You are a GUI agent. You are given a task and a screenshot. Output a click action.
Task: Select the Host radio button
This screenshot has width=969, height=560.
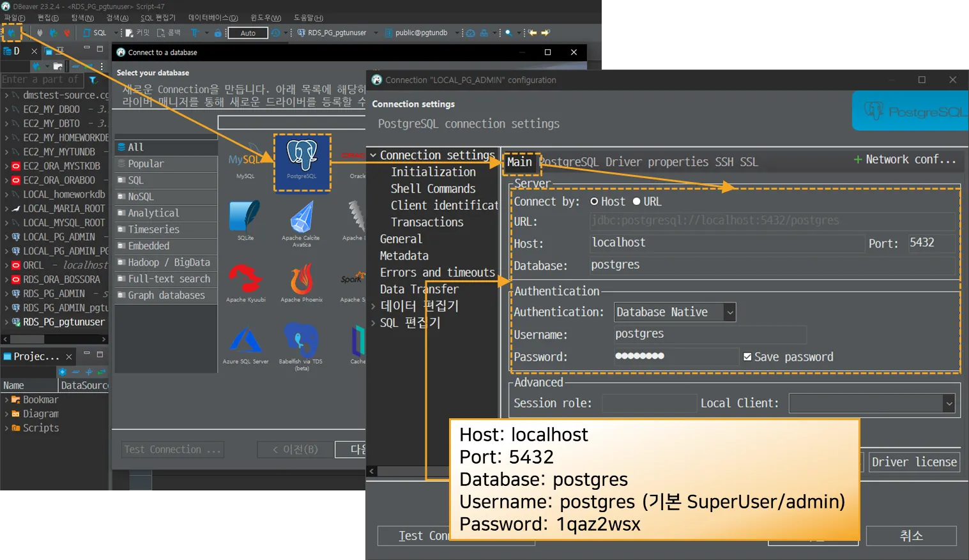(595, 202)
